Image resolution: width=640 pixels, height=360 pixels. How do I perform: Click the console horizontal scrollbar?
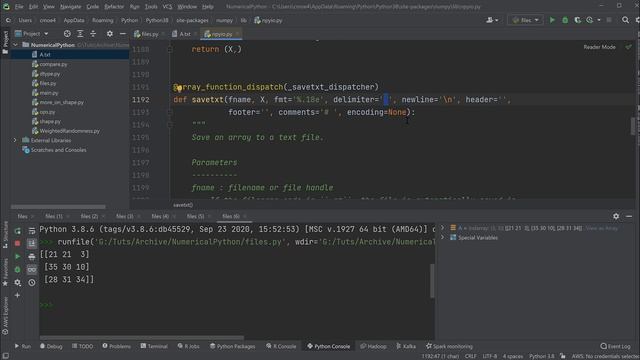coord(142,338)
